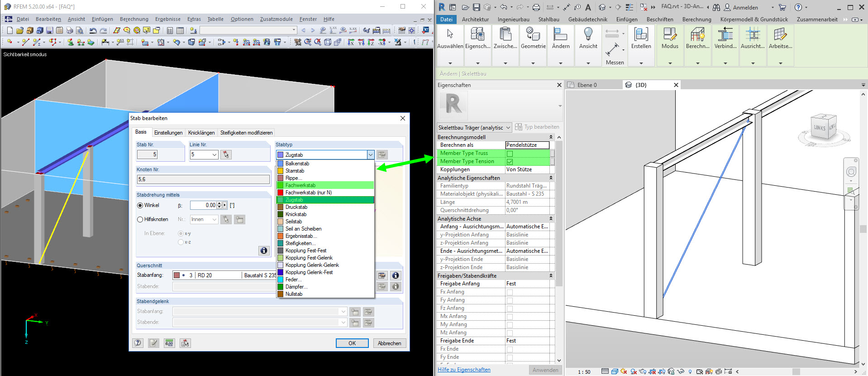Click the Revit open folder icon
Image resolution: width=868 pixels, height=376 pixels.
465,7
